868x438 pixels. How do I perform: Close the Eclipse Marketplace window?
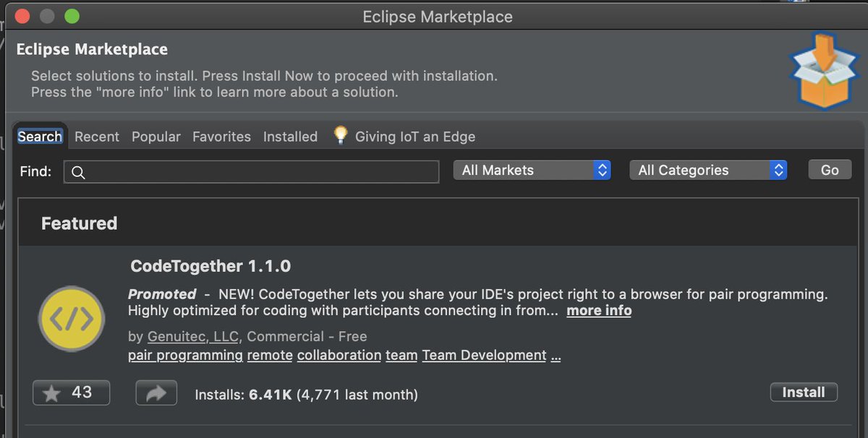(22, 16)
